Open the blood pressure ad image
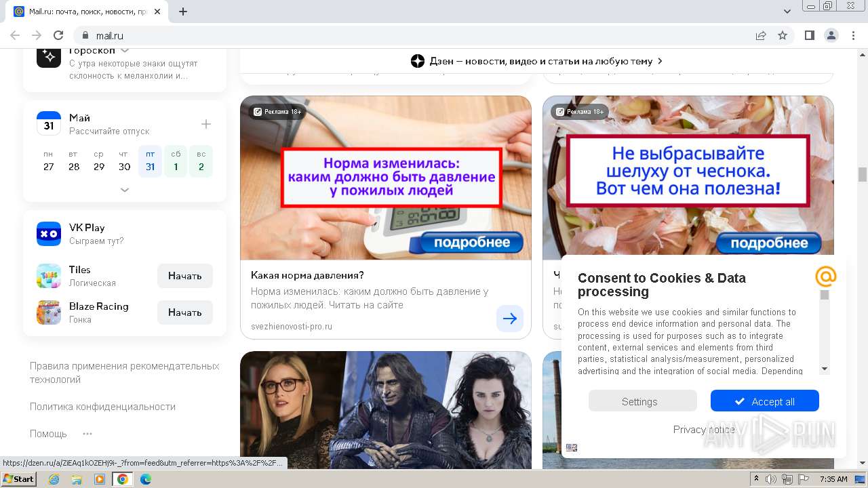The image size is (868, 488). 386,178
